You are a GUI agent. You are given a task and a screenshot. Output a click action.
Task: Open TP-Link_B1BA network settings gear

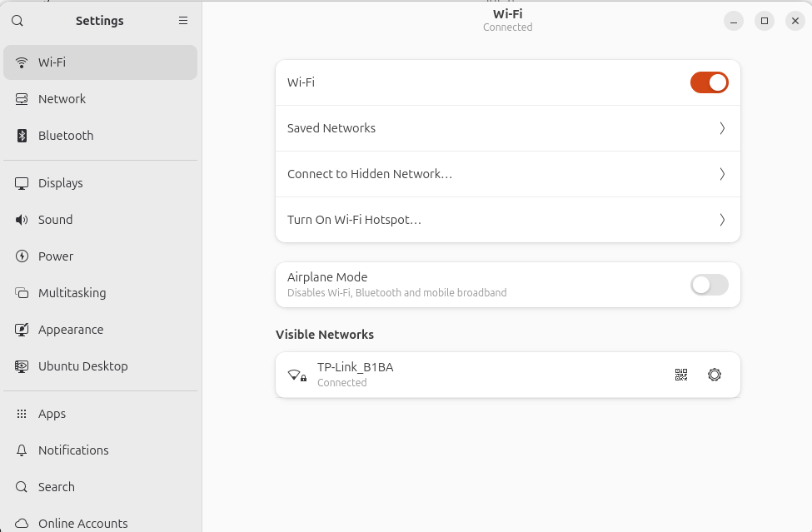pos(714,375)
